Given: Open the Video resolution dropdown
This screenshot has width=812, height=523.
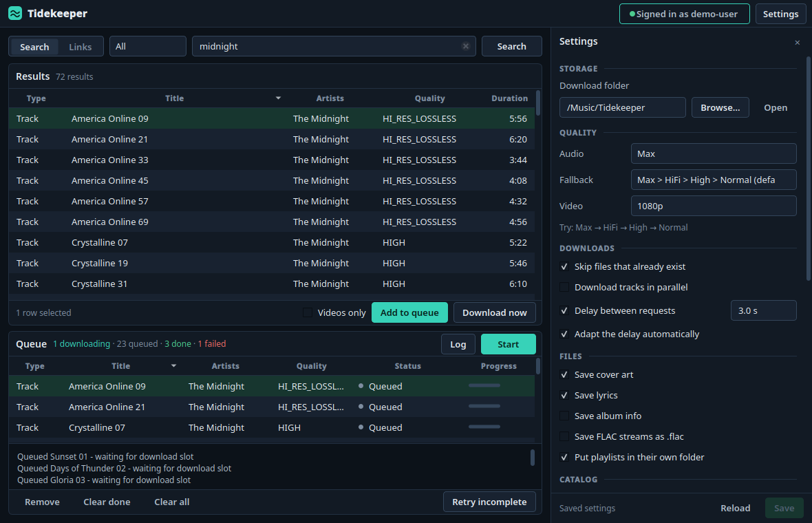Looking at the screenshot, I should click(x=714, y=206).
